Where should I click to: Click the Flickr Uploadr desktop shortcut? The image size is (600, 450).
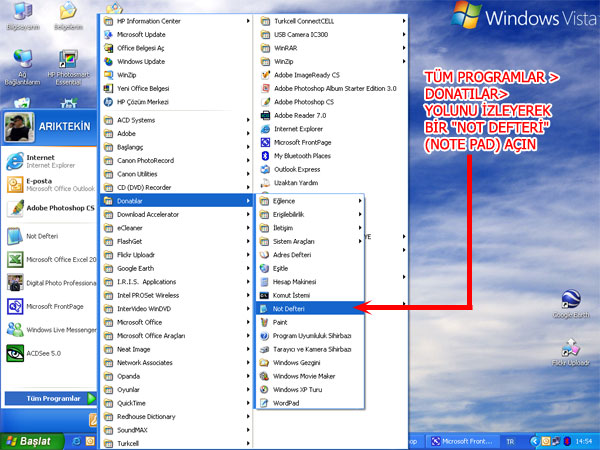click(x=571, y=352)
